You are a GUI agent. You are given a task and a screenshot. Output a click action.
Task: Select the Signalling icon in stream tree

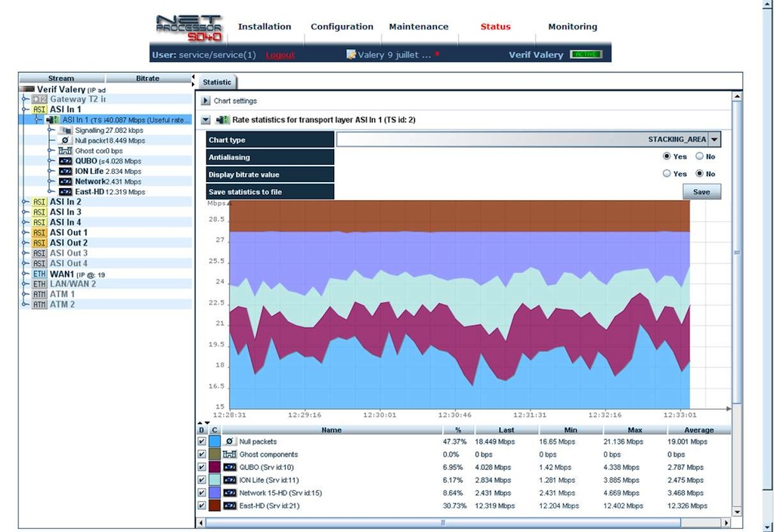pyautogui.click(x=65, y=131)
